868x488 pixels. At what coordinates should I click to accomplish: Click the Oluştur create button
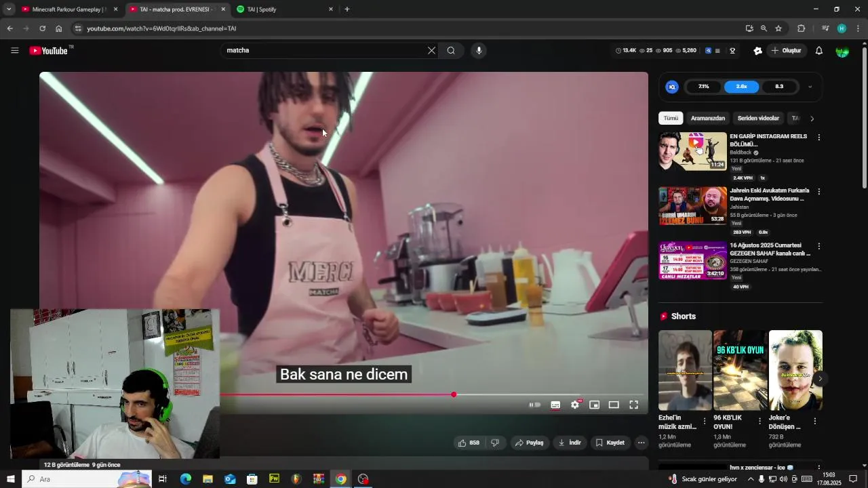[787, 51]
